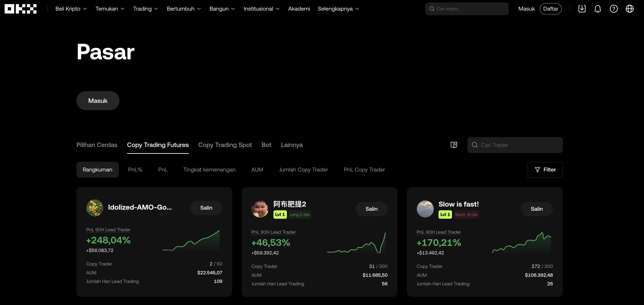Image resolution: width=644 pixels, height=305 pixels.
Task: Sort traders by PnL%
Action: (x=135, y=169)
